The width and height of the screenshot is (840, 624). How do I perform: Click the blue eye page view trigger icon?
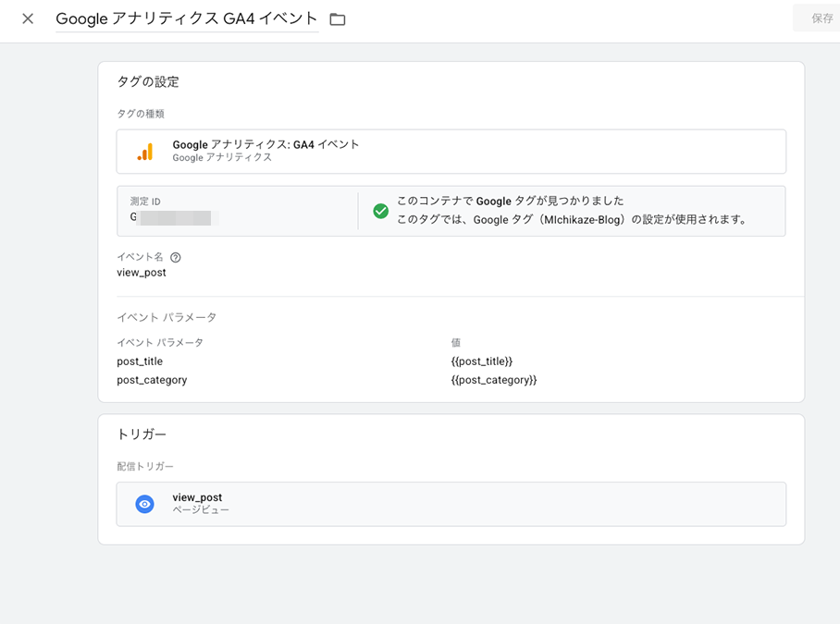[x=144, y=504]
